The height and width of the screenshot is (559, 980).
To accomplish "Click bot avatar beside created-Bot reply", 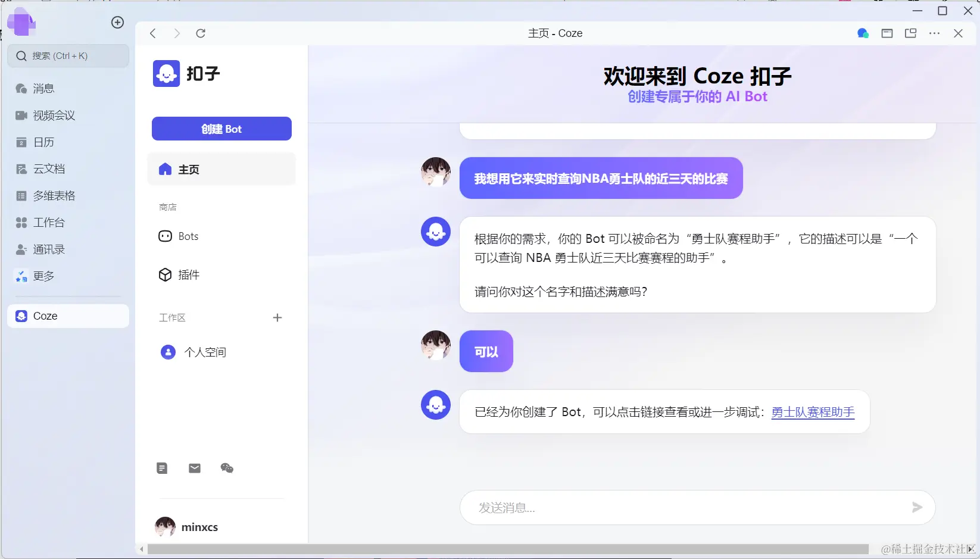I will 436,405.
